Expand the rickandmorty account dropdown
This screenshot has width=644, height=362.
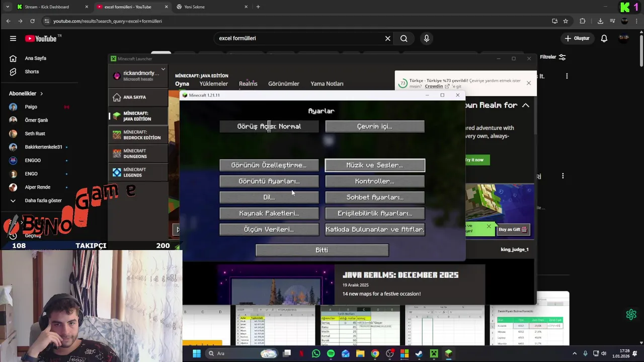pyautogui.click(x=163, y=69)
